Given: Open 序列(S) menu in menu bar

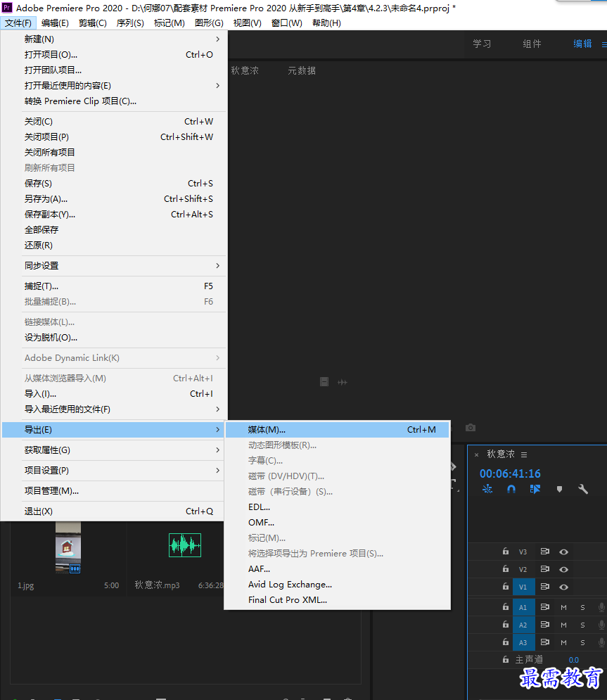Looking at the screenshot, I should point(130,23).
